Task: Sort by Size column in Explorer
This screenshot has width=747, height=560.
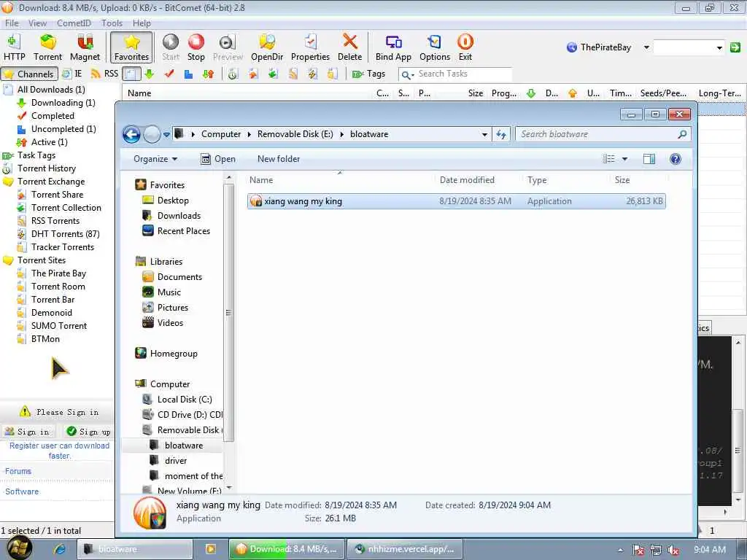Action: coord(622,180)
